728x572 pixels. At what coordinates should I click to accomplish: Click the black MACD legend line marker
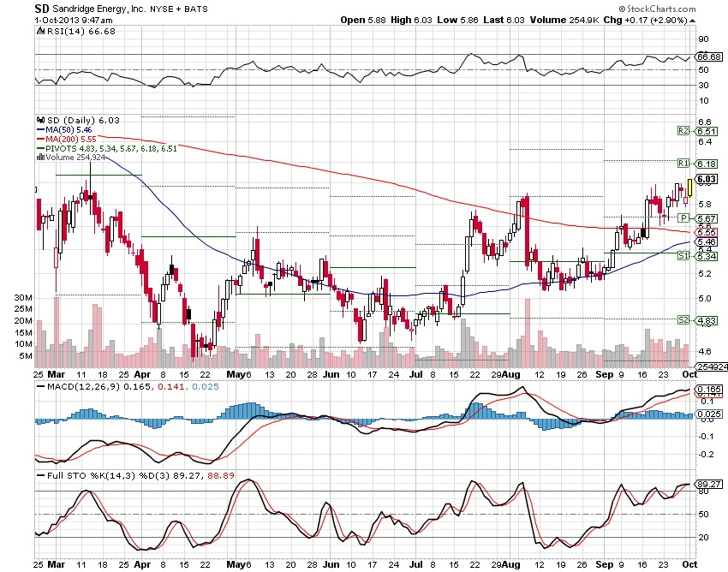point(40,387)
